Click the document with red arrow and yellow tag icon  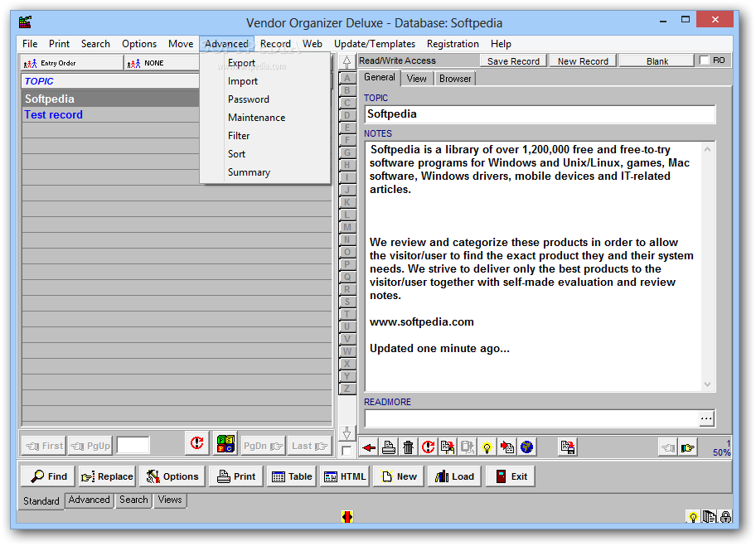point(448,447)
